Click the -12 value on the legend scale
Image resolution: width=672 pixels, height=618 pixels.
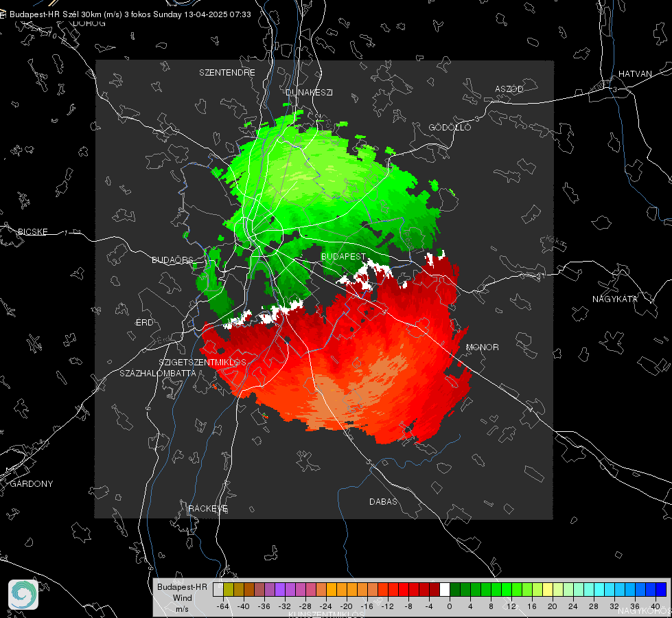[387, 606]
